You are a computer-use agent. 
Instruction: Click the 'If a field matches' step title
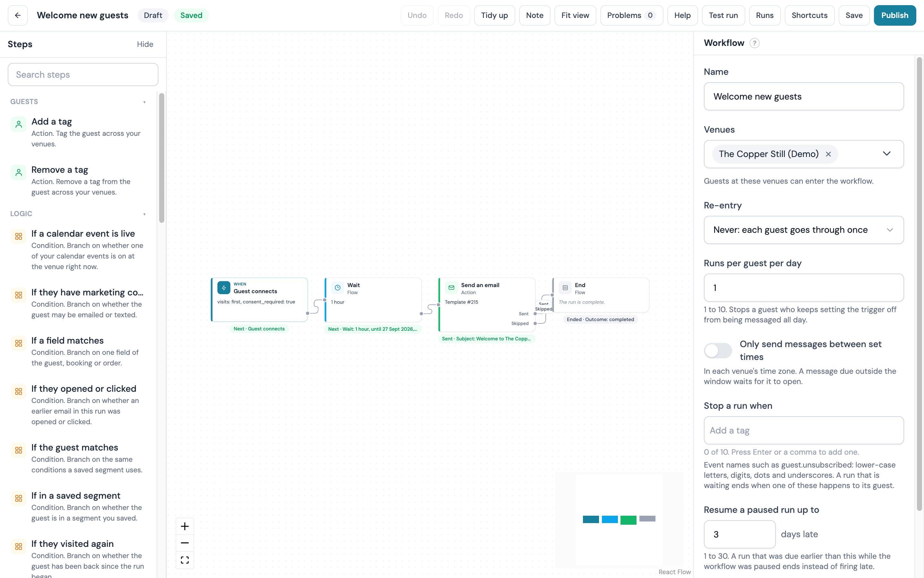(68, 341)
